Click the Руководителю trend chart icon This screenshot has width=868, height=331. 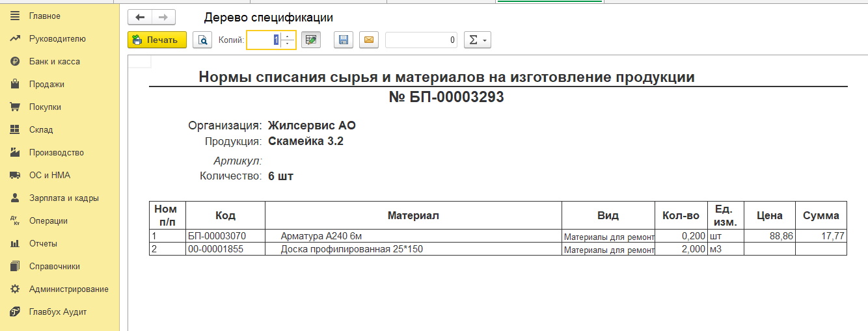click(15, 38)
